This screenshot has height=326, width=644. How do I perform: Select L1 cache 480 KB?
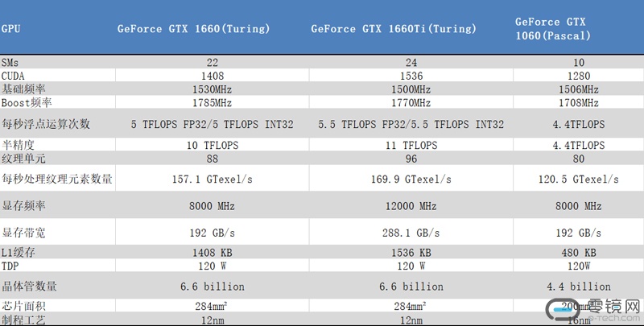pyautogui.click(x=579, y=253)
